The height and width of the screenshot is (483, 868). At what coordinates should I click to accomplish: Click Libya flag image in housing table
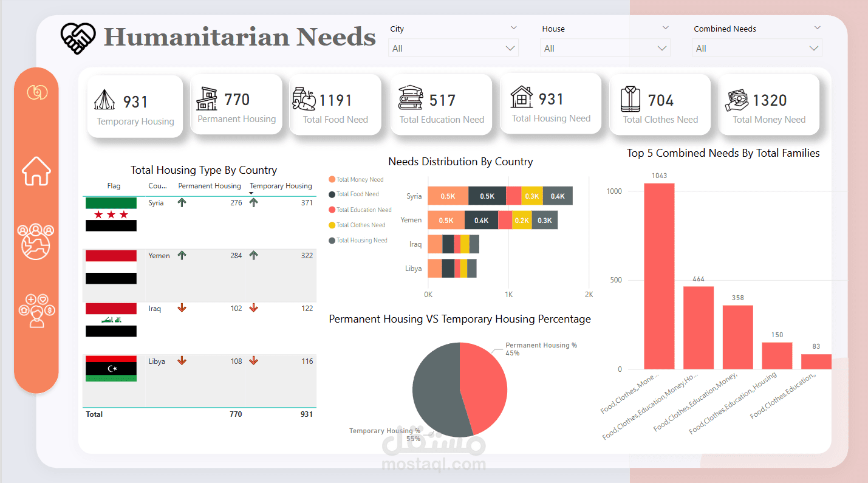[x=111, y=369]
